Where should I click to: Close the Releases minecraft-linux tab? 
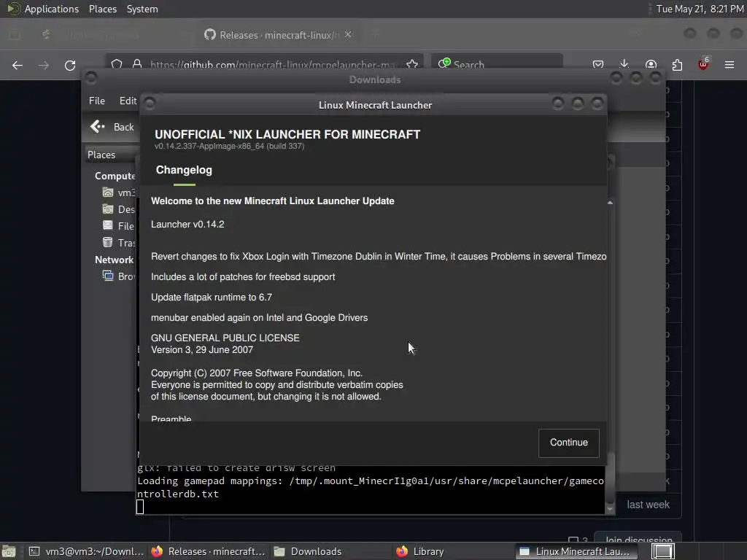pos(348,35)
